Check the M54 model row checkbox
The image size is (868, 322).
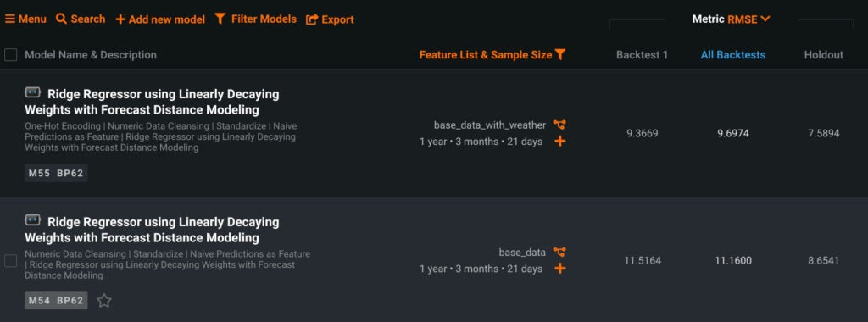10,261
